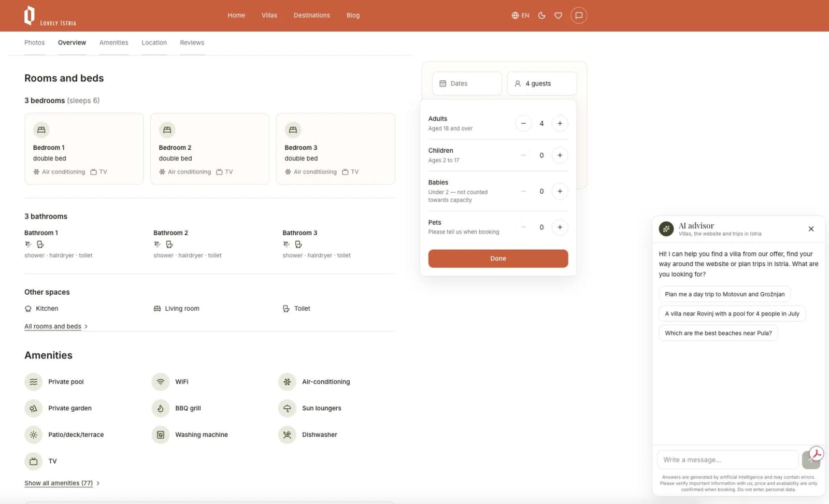The height and width of the screenshot is (504, 829).
Task: Click the TV amenity icon
Action: (x=33, y=461)
